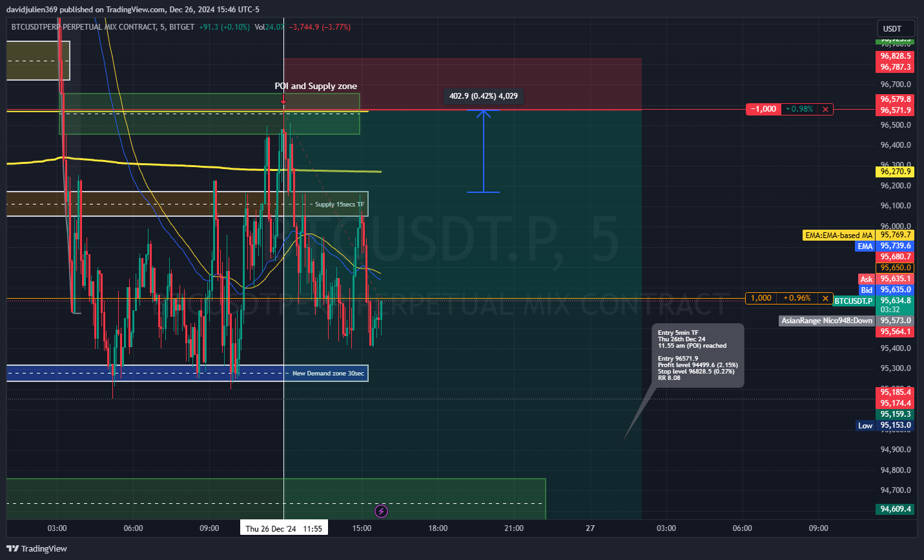Click the 94,900.0 price axis label
The height and width of the screenshot is (560, 924).
(896, 450)
